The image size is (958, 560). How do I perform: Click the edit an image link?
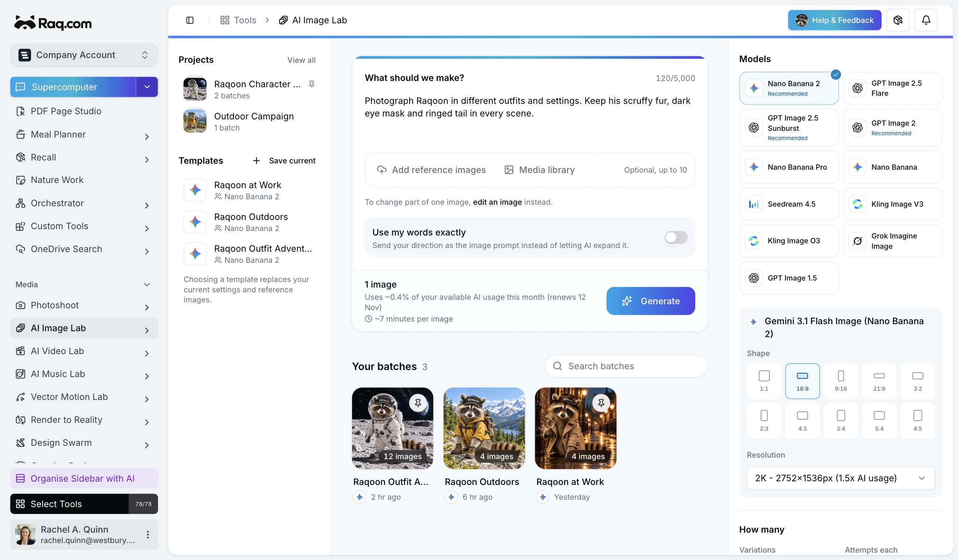(497, 202)
